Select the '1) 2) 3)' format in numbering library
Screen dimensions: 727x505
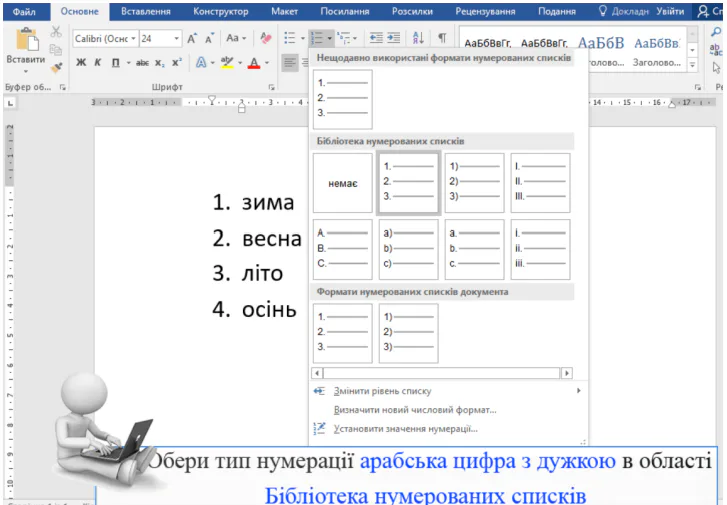(x=474, y=183)
